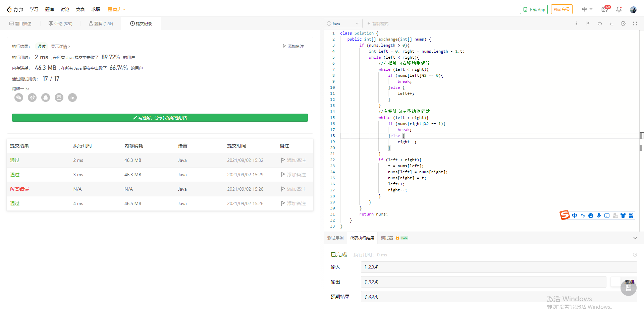Open the 15:29 通过 submission
644x311 pixels.
point(15,175)
